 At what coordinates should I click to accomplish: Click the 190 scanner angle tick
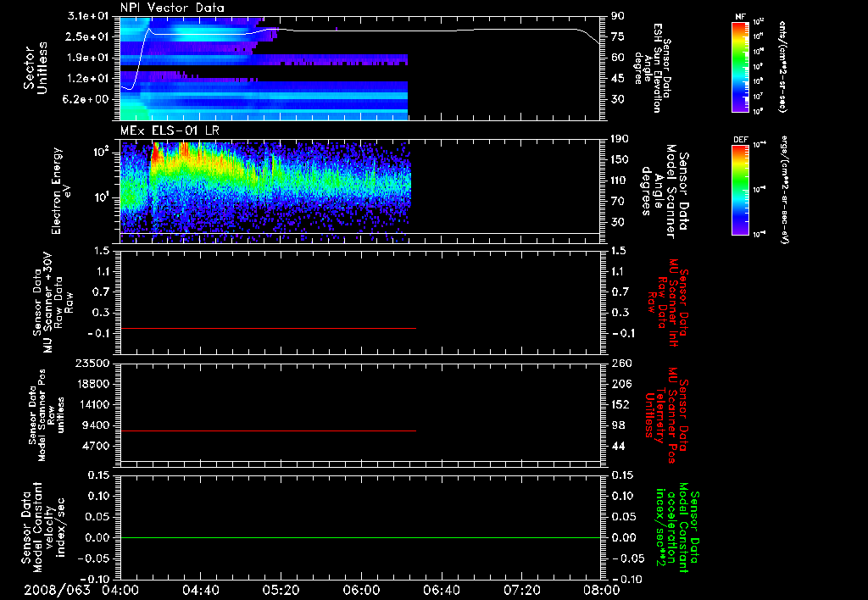click(x=620, y=139)
